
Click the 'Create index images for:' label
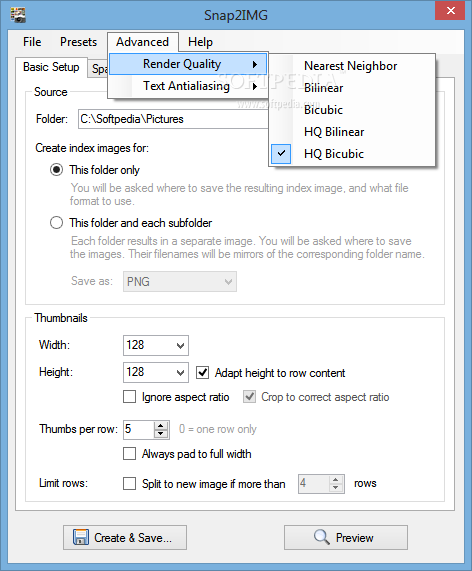coord(92,148)
